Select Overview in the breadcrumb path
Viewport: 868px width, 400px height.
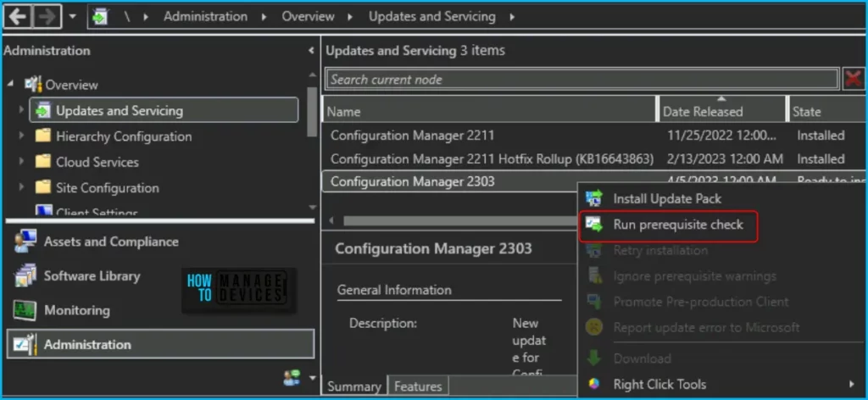pyautogui.click(x=308, y=17)
